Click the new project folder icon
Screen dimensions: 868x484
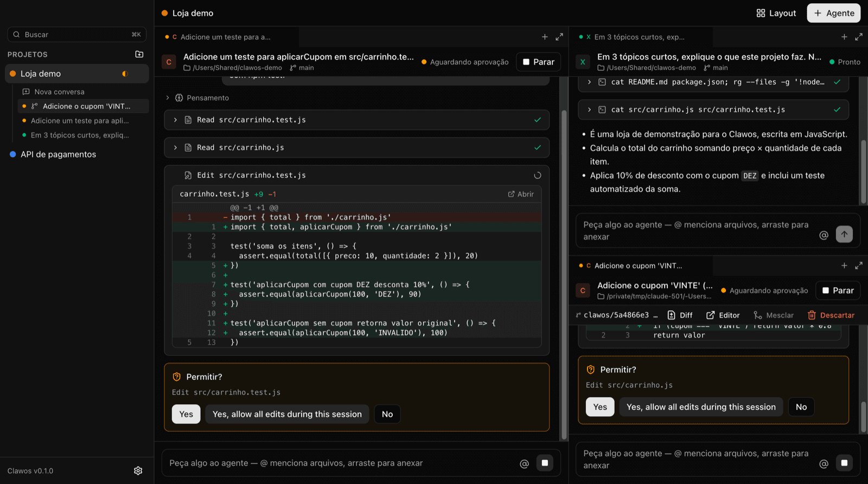[x=139, y=54]
